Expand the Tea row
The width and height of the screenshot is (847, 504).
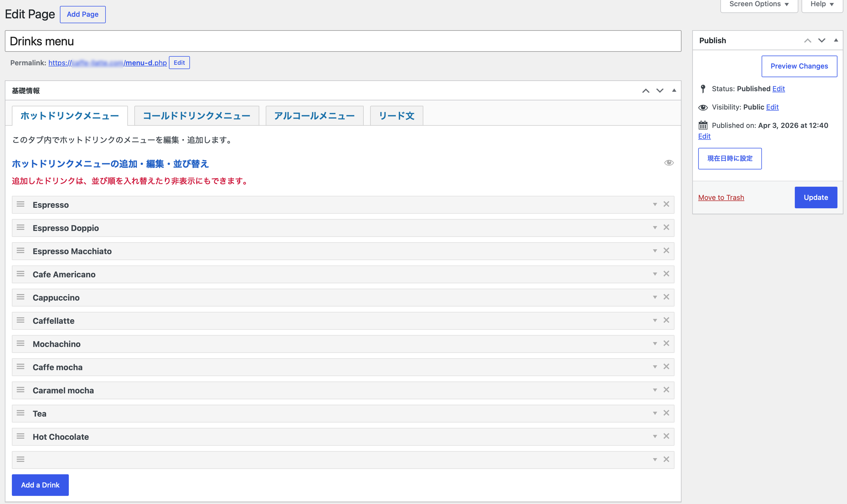click(x=655, y=413)
